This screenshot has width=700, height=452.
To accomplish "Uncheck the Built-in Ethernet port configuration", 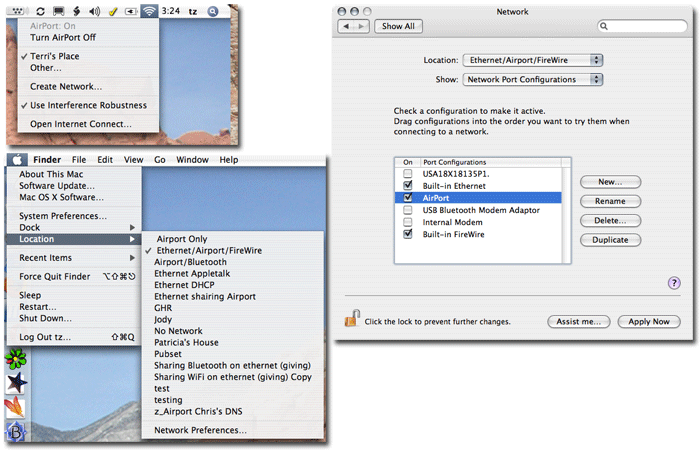I will tap(407, 186).
